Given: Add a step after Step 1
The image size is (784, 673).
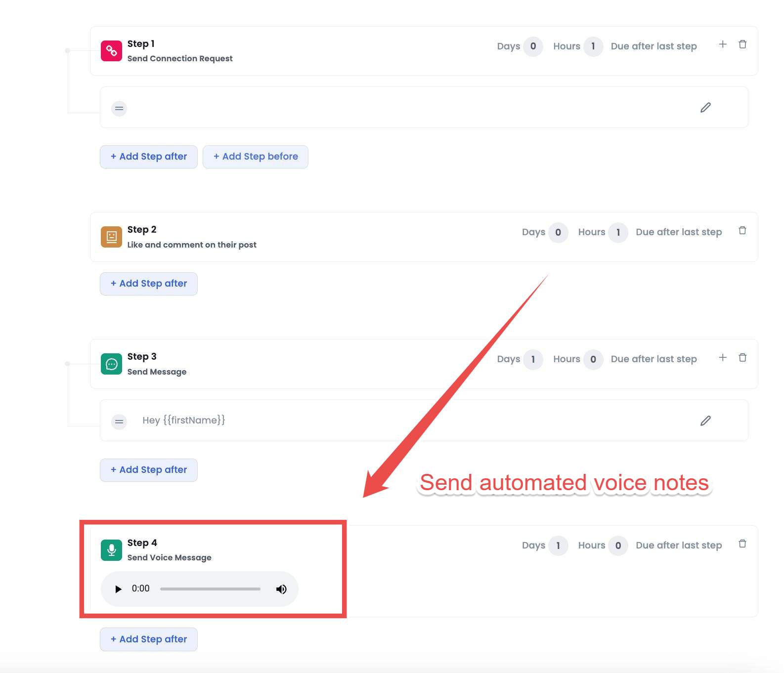Looking at the screenshot, I should point(149,157).
